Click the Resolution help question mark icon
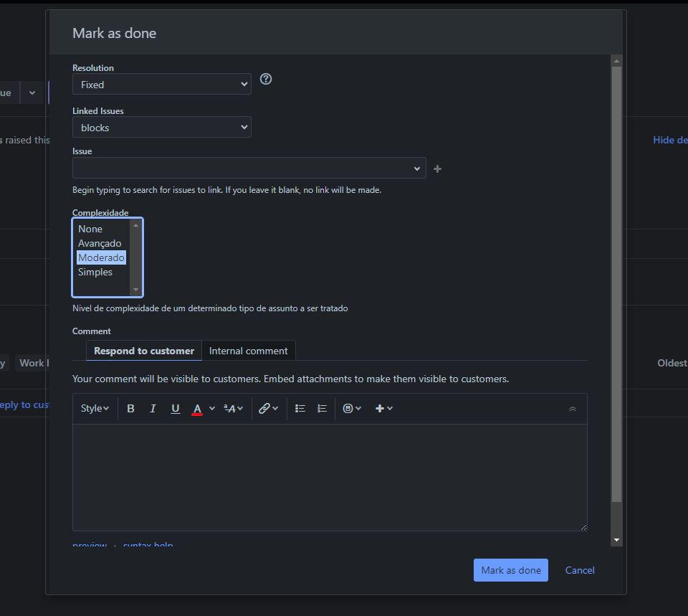 pyautogui.click(x=266, y=79)
